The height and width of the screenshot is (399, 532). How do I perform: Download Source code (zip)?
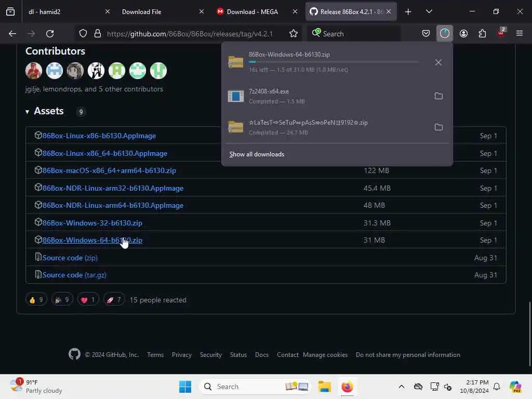tap(70, 258)
